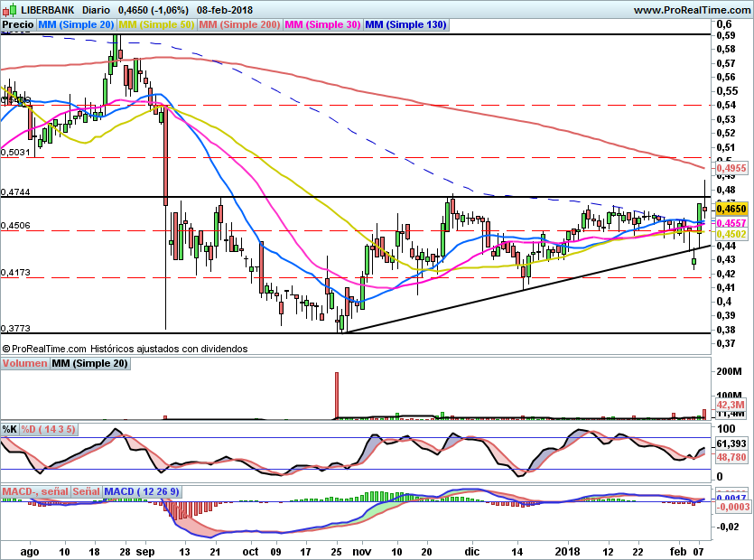754x560 pixels.
Task: Click the 0,4955 moving average price tag
Action: [x=731, y=168]
